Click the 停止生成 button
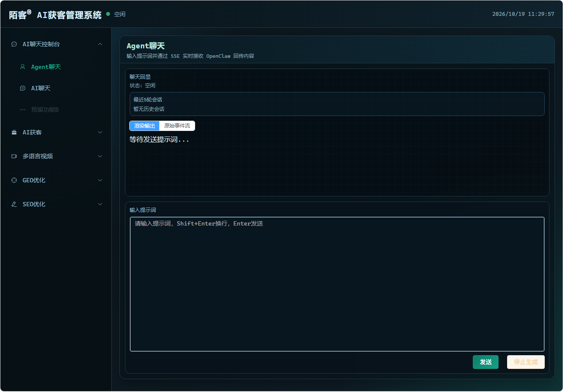The width and height of the screenshot is (564, 392). pyautogui.click(x=526, y=362)
